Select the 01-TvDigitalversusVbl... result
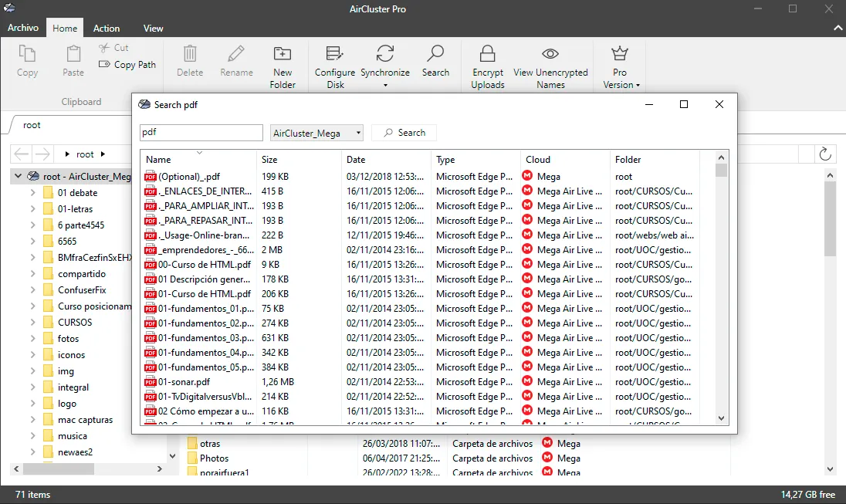 205,396
